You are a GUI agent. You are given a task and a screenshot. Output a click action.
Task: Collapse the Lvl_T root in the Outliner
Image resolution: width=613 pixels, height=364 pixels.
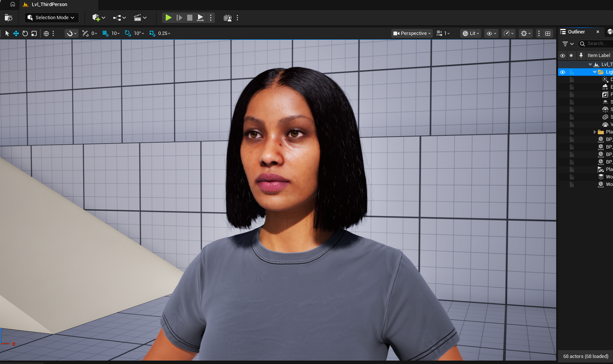click(590, 64)
